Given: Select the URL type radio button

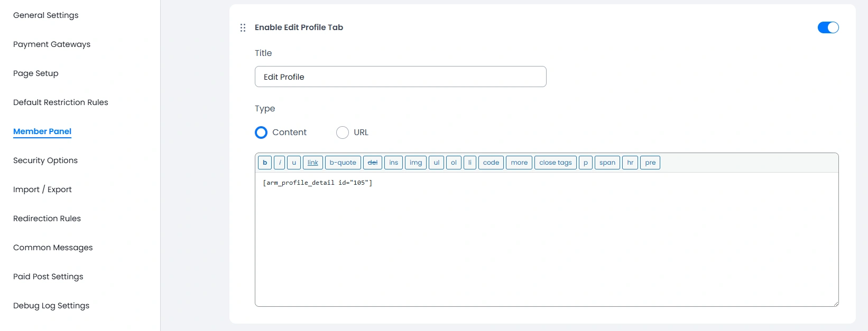Looking at the screenshot, I should click(342, 132).
